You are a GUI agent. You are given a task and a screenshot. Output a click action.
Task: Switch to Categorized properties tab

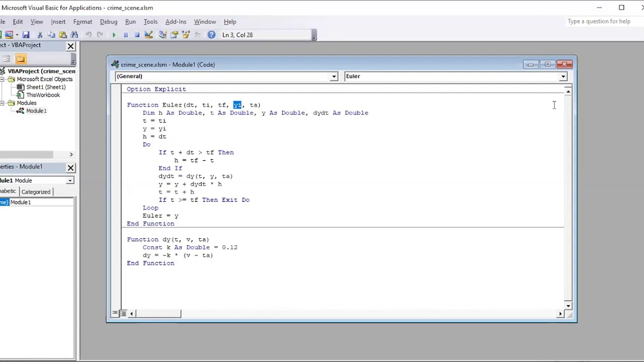[36, 192]
